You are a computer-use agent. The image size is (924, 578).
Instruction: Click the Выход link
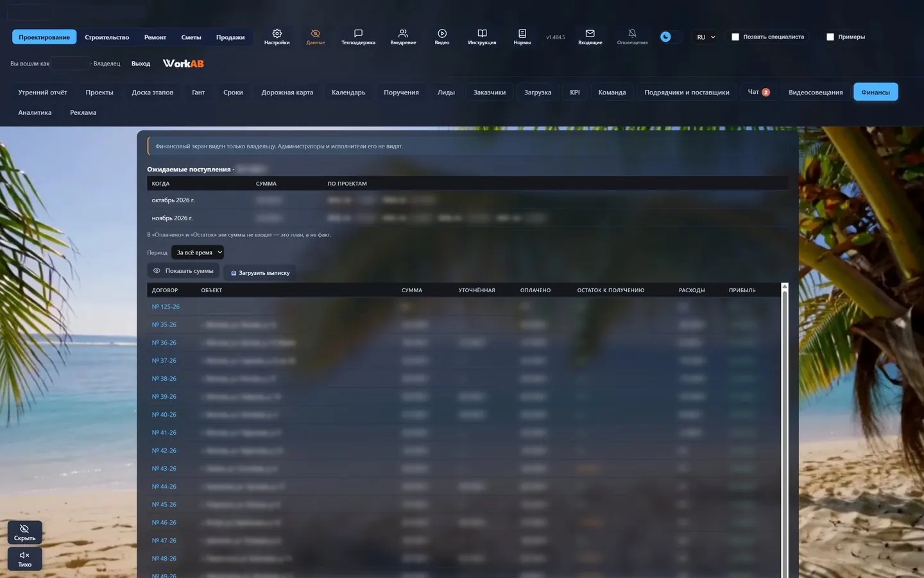pos(141,64)
